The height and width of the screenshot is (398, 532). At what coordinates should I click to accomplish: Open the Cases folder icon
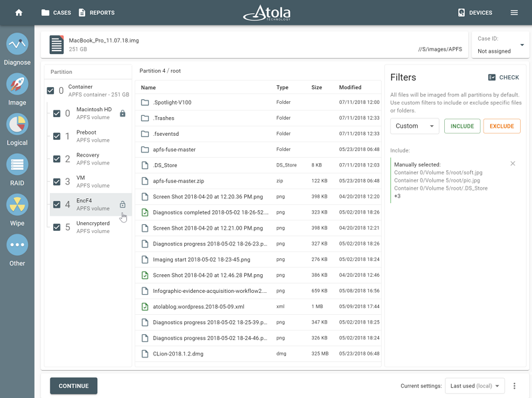pos(45,13)
